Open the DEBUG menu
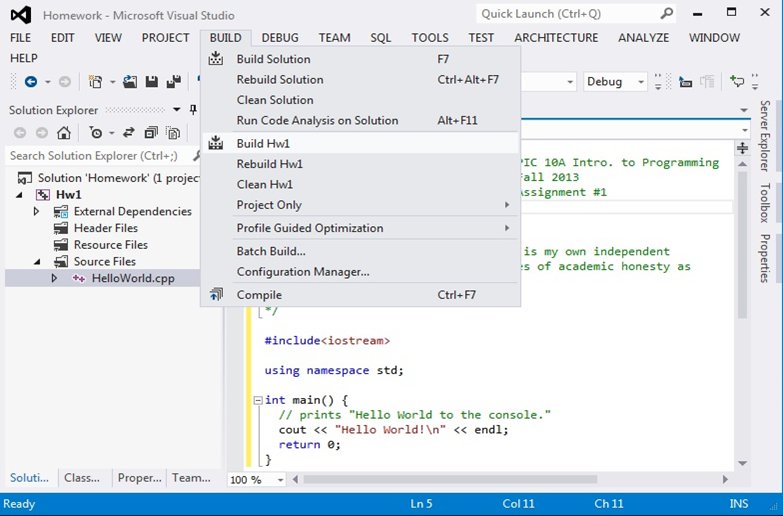This screenshot has height=516, width=783. point(280,38)
